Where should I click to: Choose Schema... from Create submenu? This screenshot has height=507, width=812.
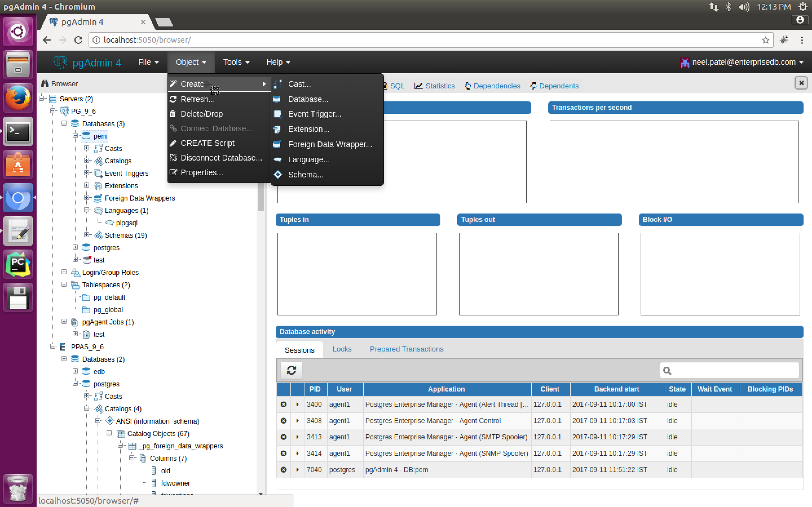pos(305,175)
